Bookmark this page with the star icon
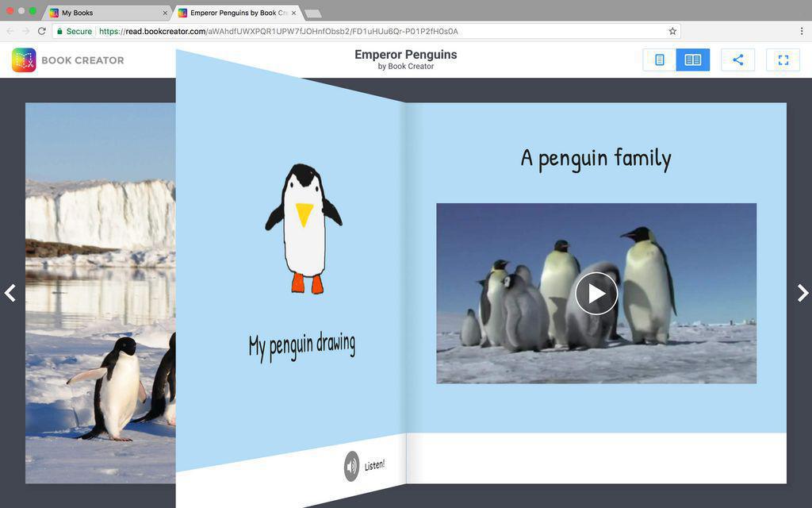Viewport: 812px width, 508px height. [671, 31]
